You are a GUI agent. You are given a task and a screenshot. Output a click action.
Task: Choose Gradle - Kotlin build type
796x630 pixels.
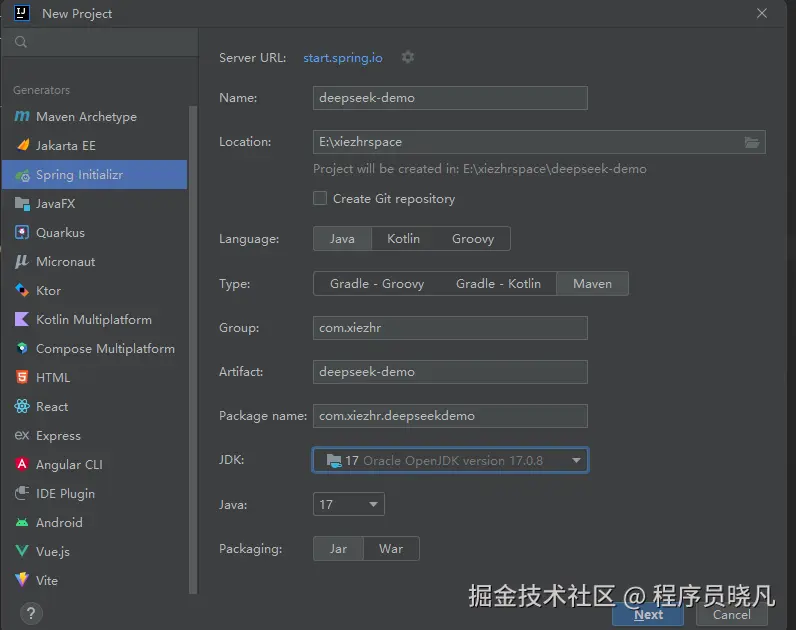tap(498, 283)
